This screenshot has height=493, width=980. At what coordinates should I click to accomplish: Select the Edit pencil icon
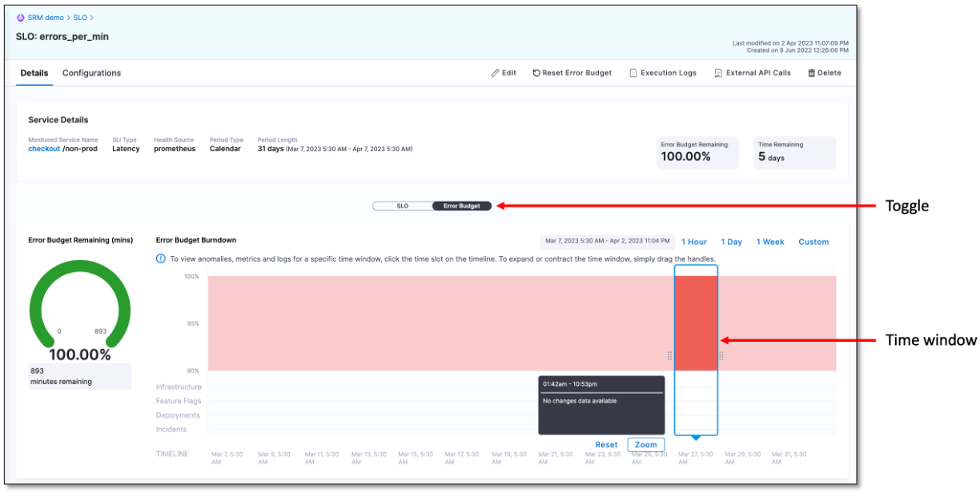(x=495, y=73)
